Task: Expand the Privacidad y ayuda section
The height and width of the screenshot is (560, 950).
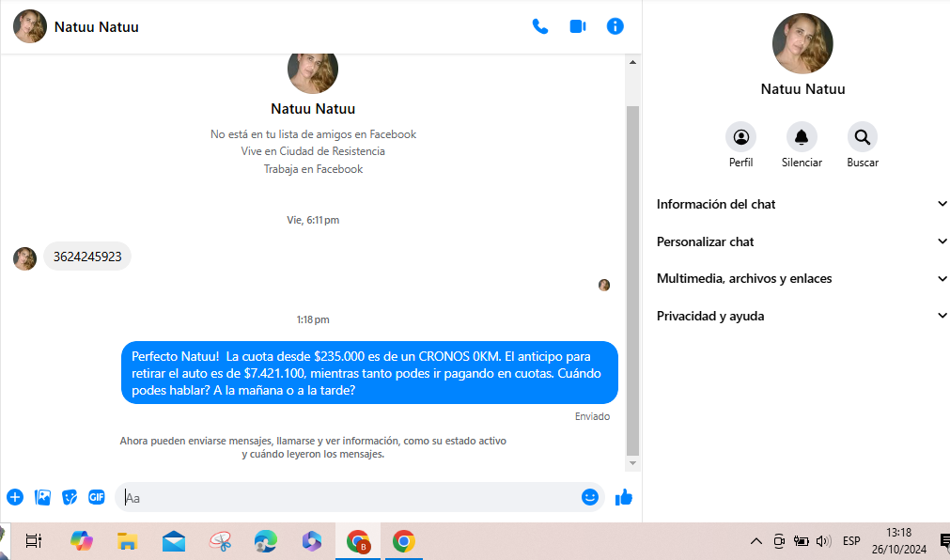Action: 801,317
